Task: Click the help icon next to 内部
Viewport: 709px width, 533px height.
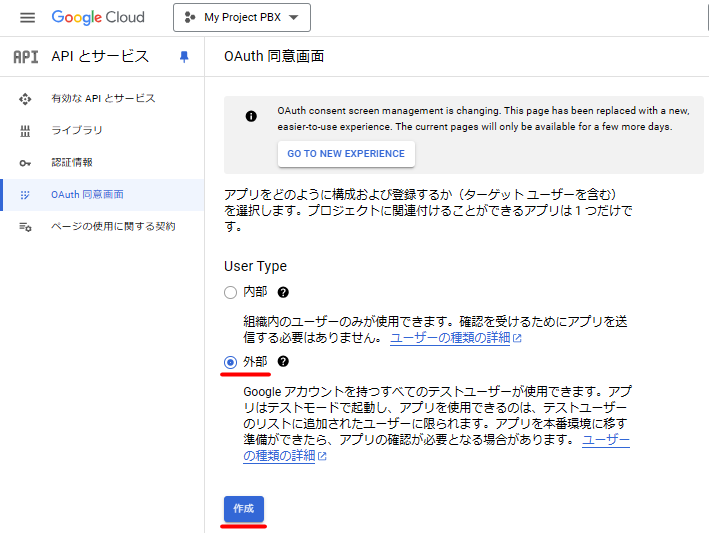Action: click(283, 292)
